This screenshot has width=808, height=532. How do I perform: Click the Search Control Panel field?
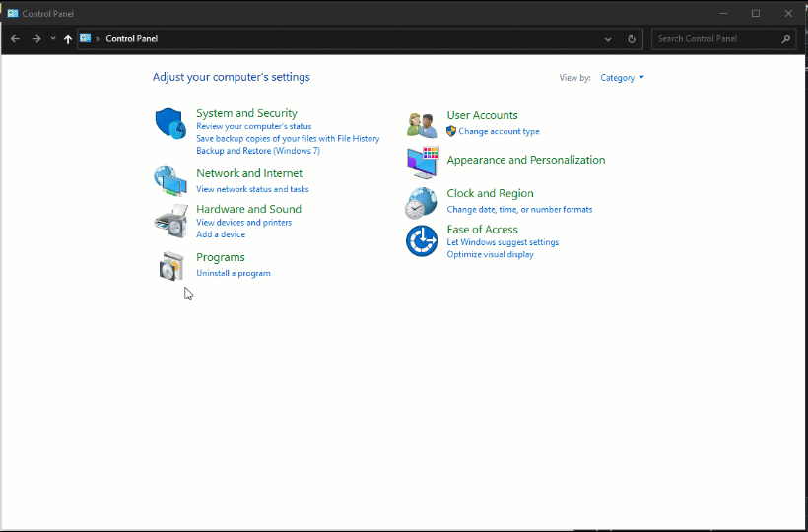(717, 39)
